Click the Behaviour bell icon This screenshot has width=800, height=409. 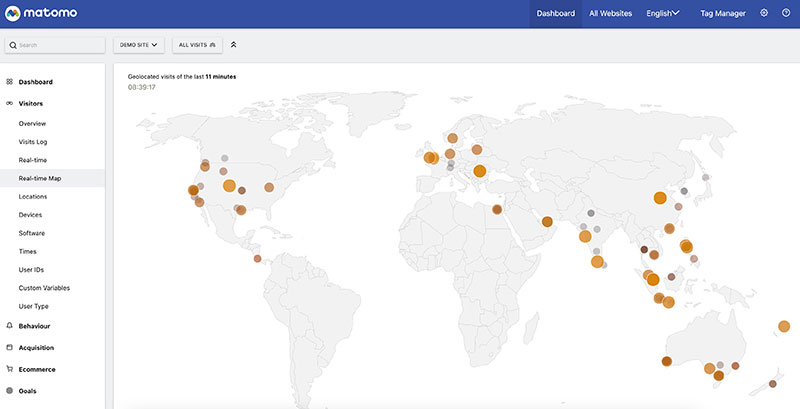point(9,326)
